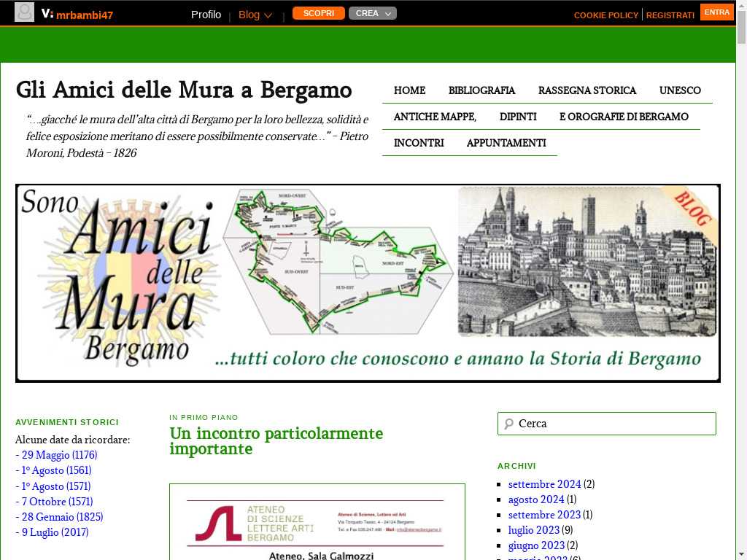
Task: Expand the CREA dropdown
Action: click(x=373, y=13)
